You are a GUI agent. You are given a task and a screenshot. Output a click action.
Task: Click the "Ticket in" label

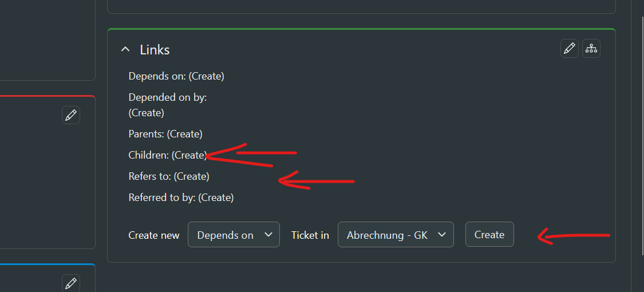[x=310, y=235]
